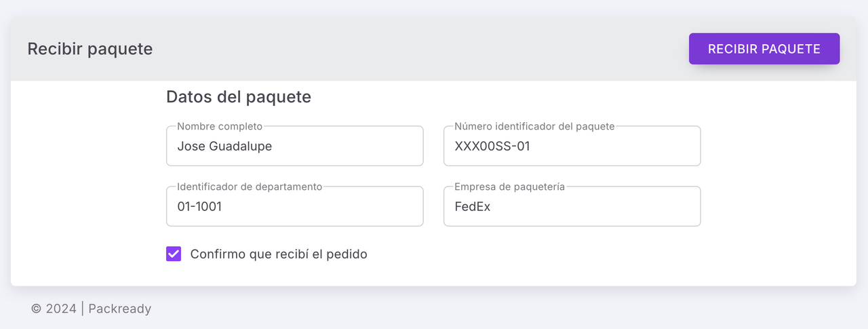868x329 pixels.
Task: Click the purple RECIBIR PAQUETE button
Action: click(x=764, y=49)
